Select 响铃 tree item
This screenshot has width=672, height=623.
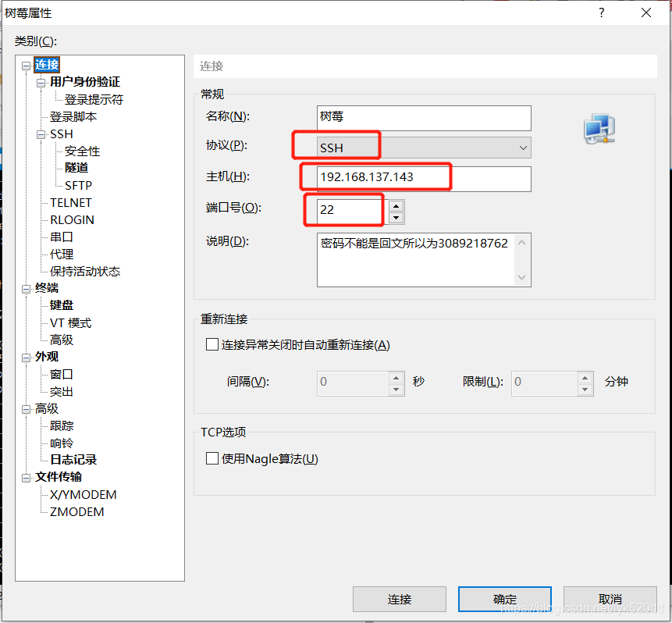[62, 443]
